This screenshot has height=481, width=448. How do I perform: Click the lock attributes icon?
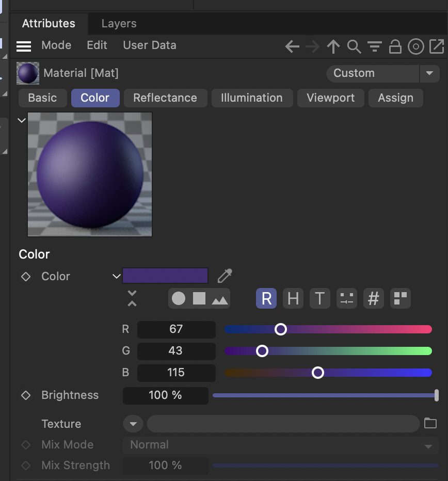click(395, 46)
